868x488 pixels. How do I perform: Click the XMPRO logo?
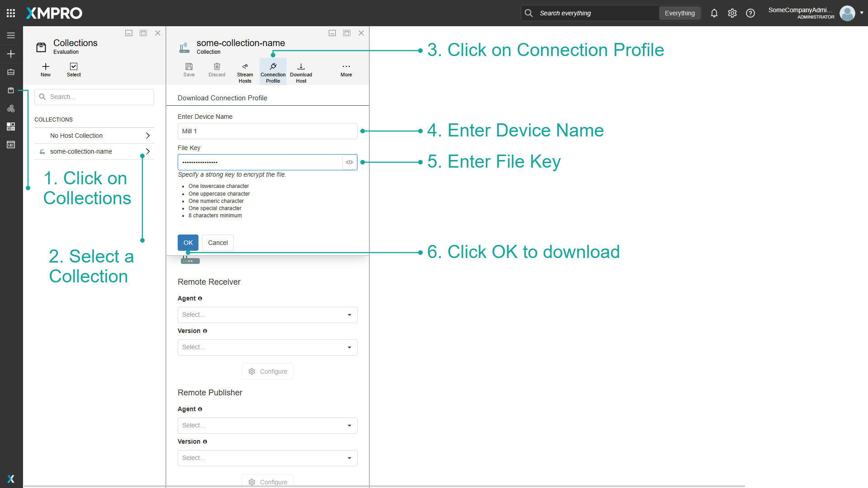(54, 13)
